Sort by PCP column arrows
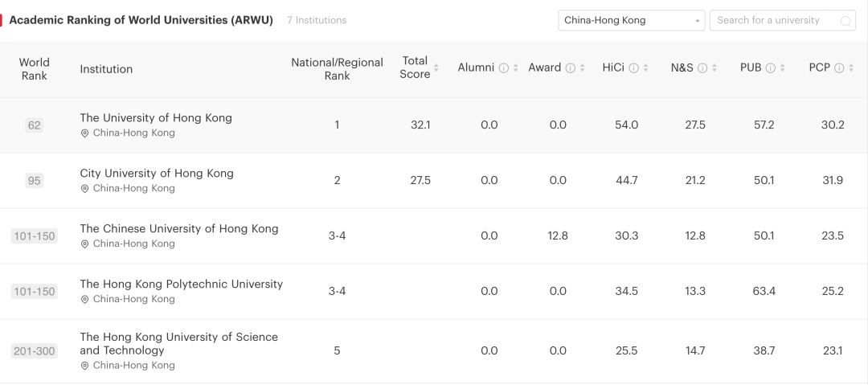Image resolution: width=868 pixels, height=385 pixels. click(x=851, y=68)
